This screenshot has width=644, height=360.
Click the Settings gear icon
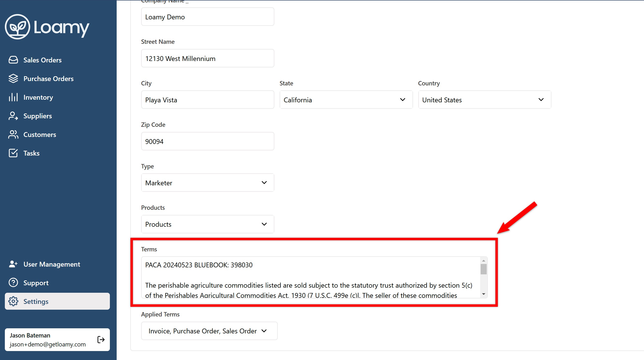tap(13, 301)
